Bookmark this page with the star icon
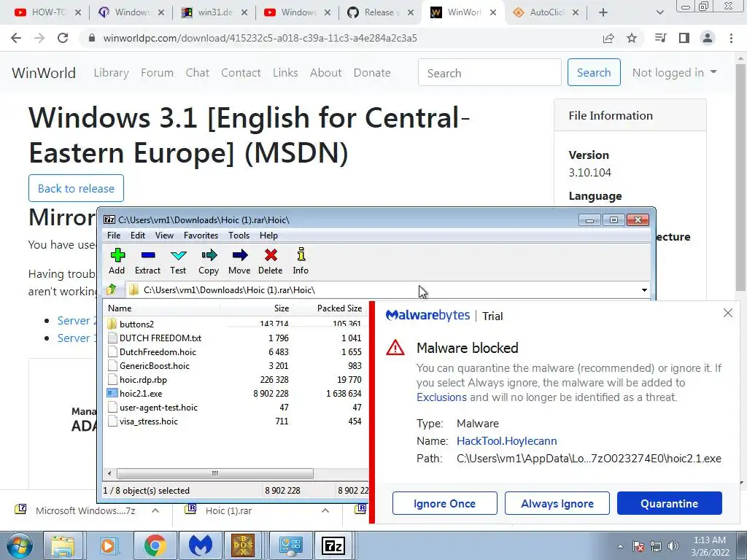Screen dimensions: 747x560 (x=632, y=38)
